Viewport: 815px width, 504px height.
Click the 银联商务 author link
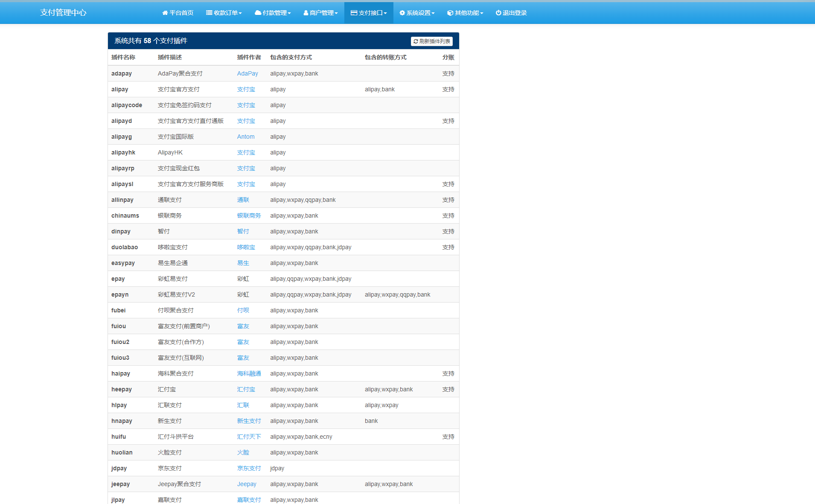pos(249,216)
